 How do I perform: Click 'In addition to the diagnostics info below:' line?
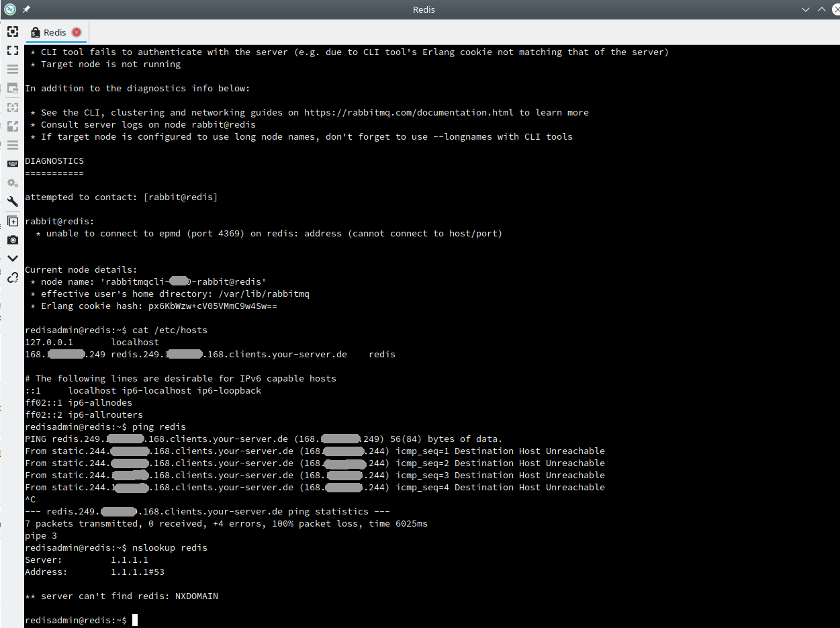(138, 89)
